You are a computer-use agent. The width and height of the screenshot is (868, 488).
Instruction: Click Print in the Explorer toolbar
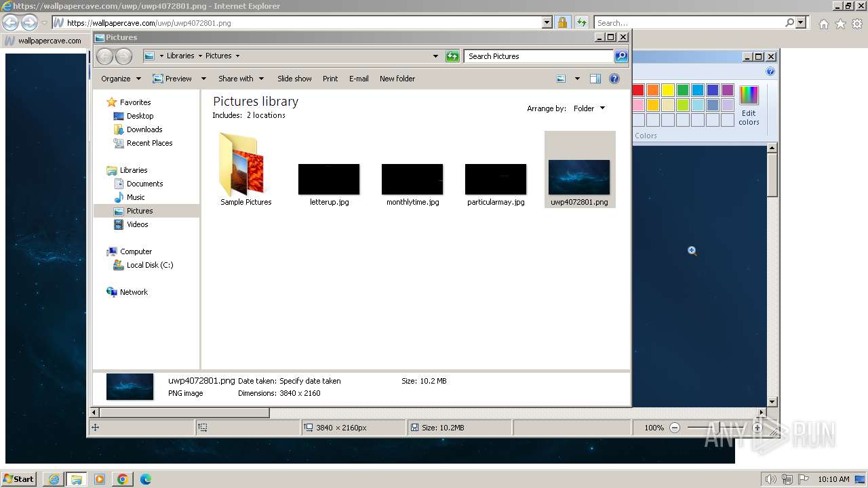point(330,79)
